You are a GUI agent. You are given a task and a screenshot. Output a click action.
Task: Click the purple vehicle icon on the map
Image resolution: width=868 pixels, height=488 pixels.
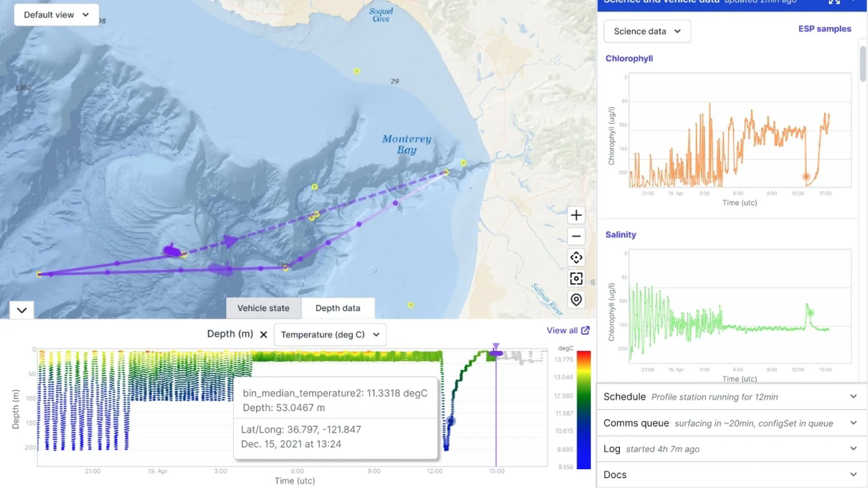click(x=172, y=250)
